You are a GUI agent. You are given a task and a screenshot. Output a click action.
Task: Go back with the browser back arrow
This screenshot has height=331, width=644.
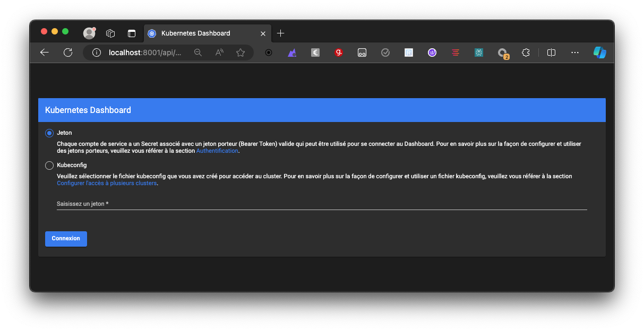[x=45, y=53]
